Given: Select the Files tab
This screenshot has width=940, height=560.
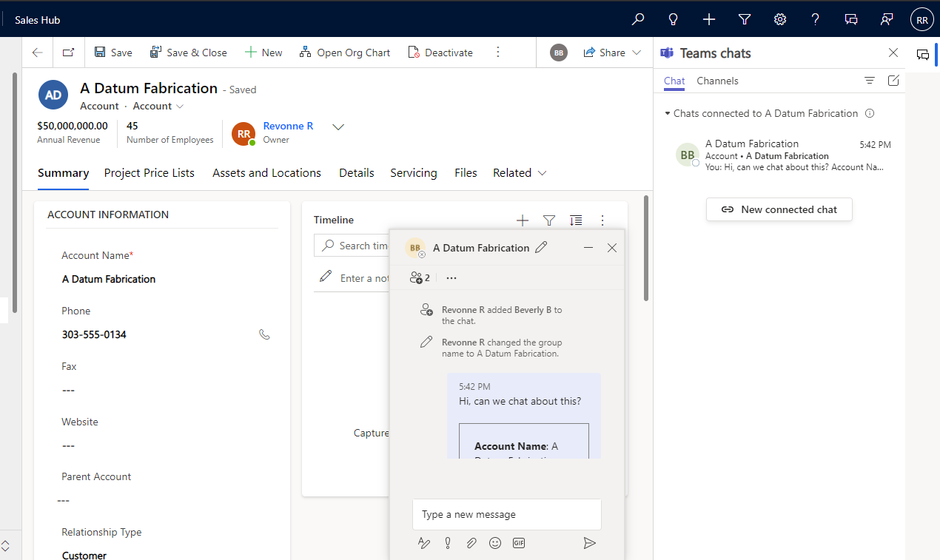Looking at the screenshot, I should [x=466, y=173].
